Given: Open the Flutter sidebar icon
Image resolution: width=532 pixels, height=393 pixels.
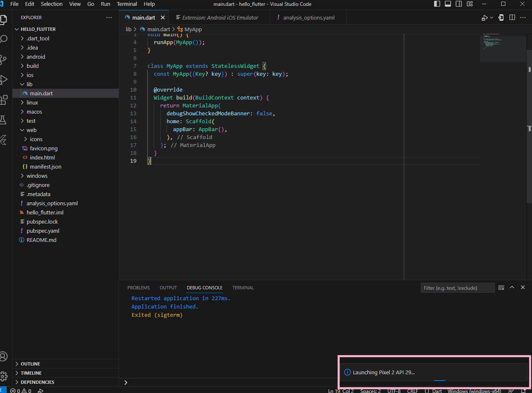Looking at the screenshot, I should coord(3,139).
